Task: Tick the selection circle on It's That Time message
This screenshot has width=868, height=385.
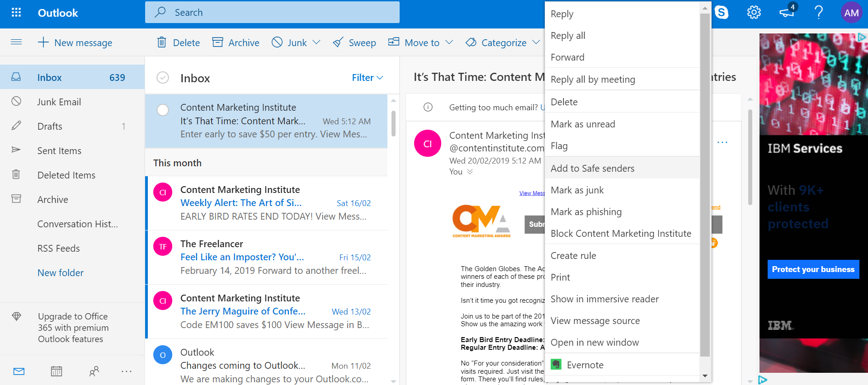Action: 163,110
